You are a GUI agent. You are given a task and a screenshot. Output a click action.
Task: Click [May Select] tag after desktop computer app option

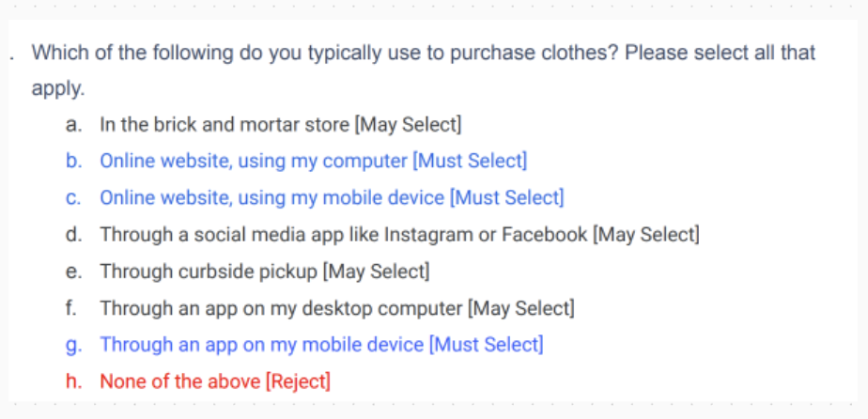pos(520,308)
